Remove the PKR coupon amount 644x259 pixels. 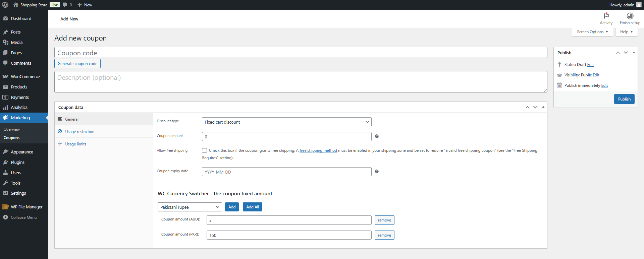384,235
